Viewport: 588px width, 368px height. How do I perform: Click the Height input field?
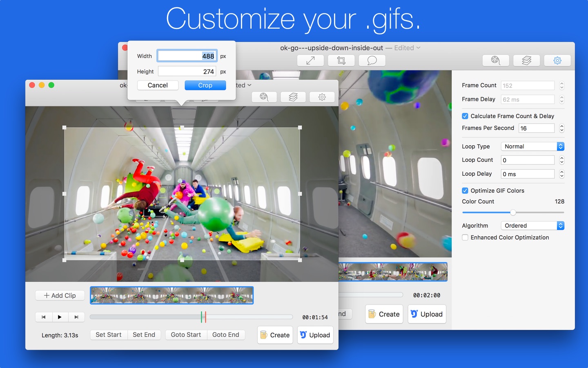pos(187,72)
